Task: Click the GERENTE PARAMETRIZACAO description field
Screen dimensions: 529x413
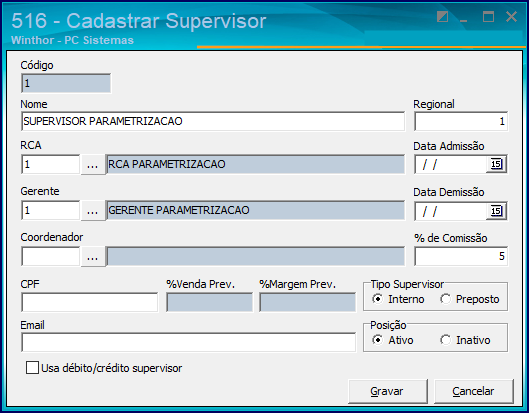Action: click(x=255, y=211)
